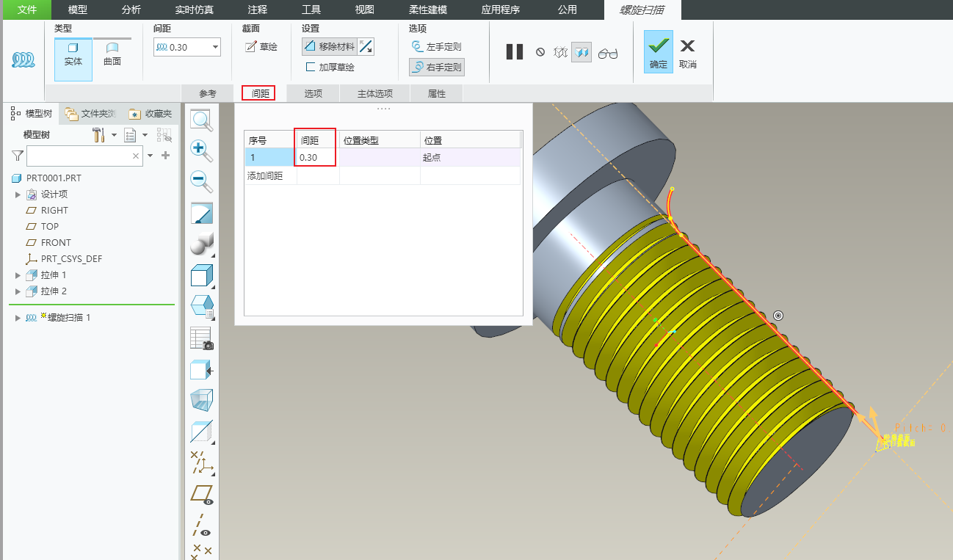
Task: Toggle perspective view icon
Action: click(201, 401)
